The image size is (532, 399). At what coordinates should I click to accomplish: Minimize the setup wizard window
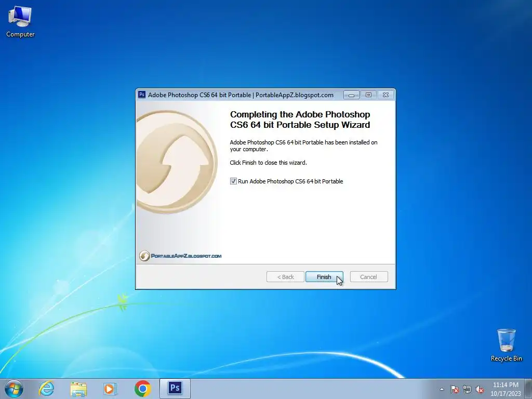(x=352, y=95)
